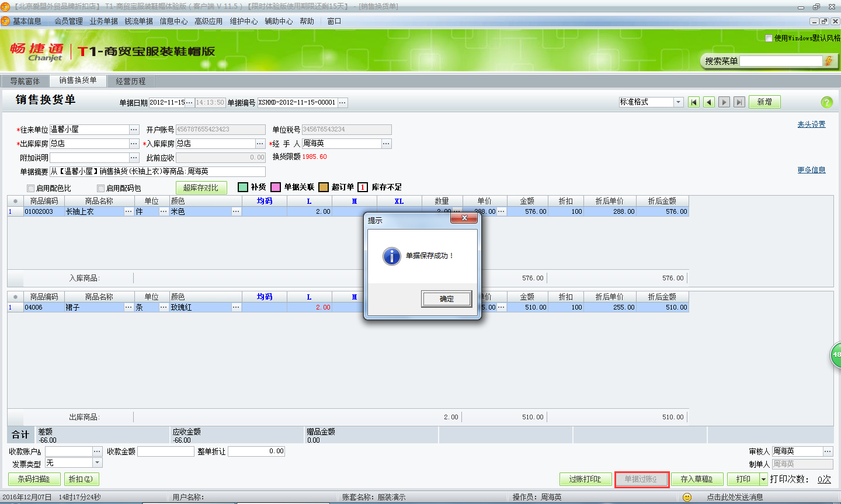Open ellipsis picker for 审核人
Screen dimensions: 841x504
[828, 451]
